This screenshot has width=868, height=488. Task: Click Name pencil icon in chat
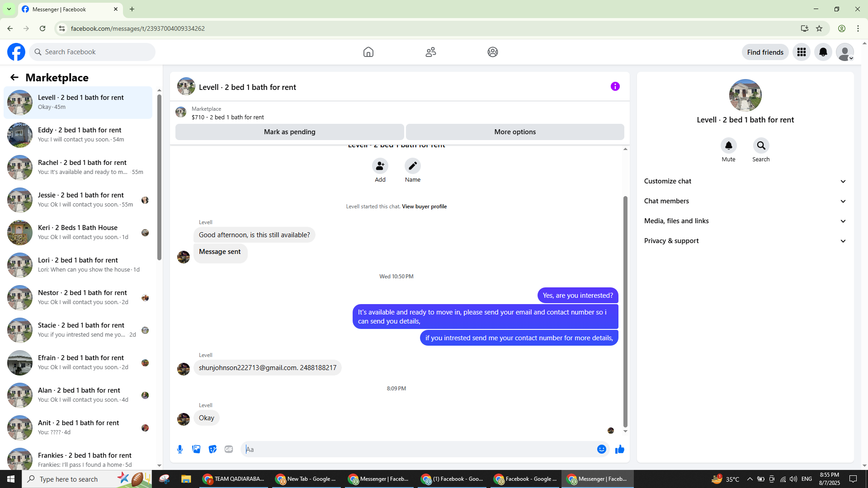[x=413, y=166]
